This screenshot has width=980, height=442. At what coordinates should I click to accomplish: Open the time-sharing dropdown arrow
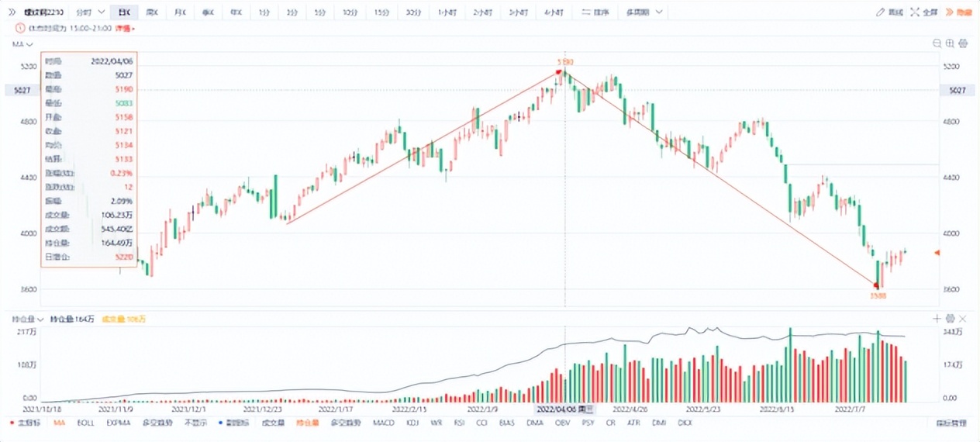tap(102, 12)
